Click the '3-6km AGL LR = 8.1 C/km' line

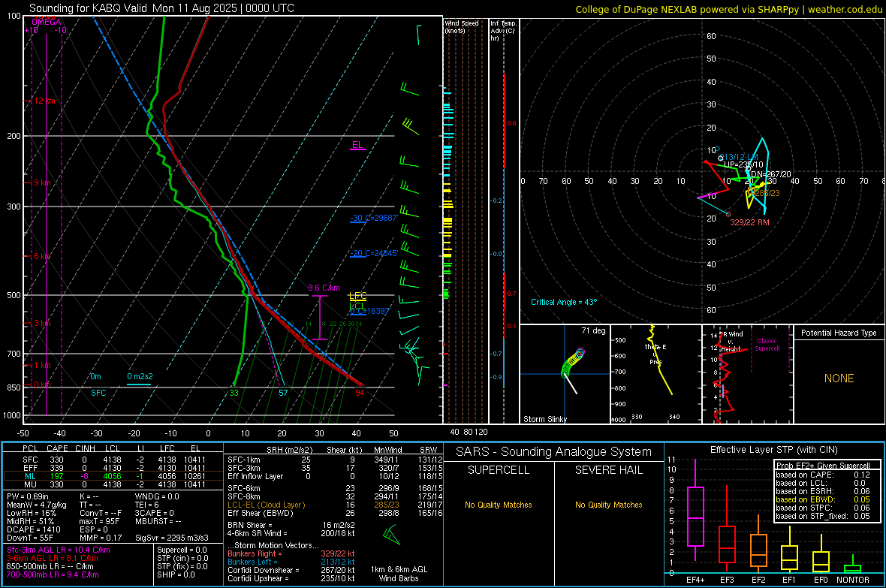53,558
